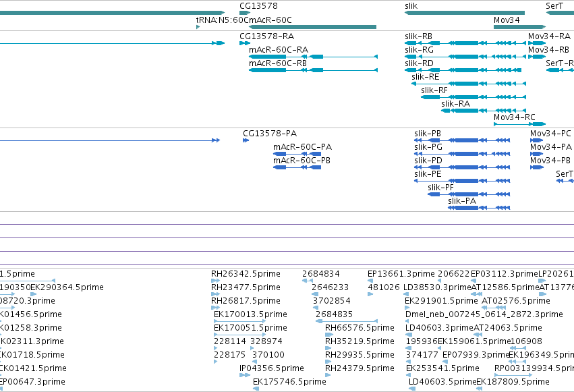Viewport: 574px width, 392px height.
Task: Click the Mov34 gene label
Action: (507, 20)
